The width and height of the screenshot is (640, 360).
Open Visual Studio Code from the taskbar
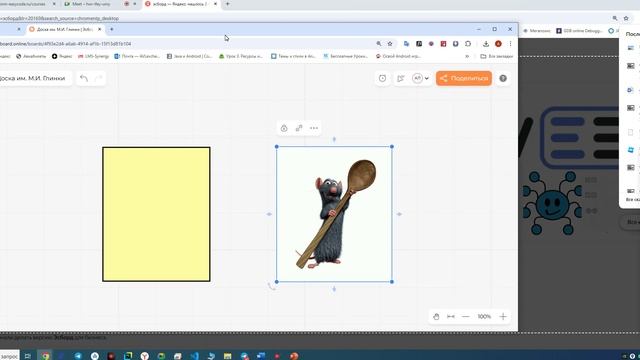point(194,356)
